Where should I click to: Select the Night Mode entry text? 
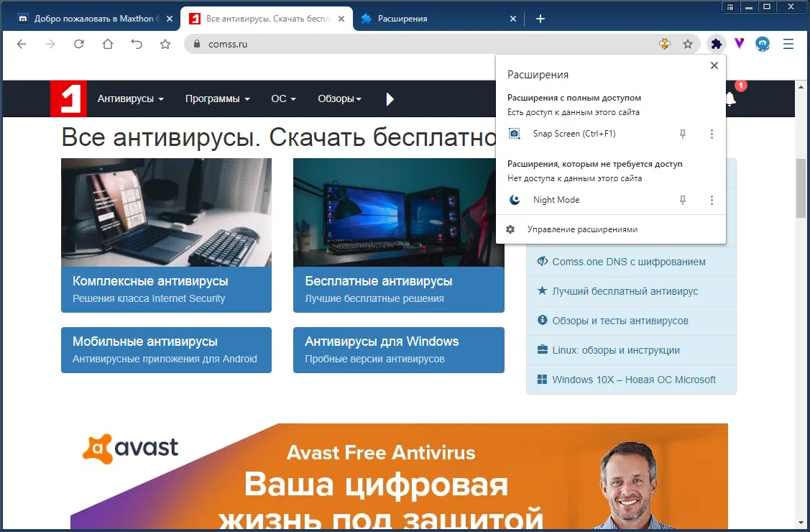click(x=556, y=200)
